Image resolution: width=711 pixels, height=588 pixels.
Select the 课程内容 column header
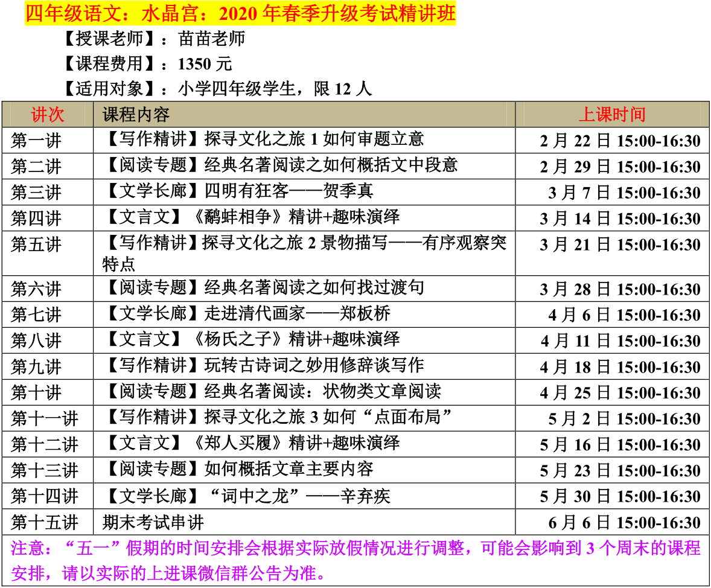[x=136, y=114]
